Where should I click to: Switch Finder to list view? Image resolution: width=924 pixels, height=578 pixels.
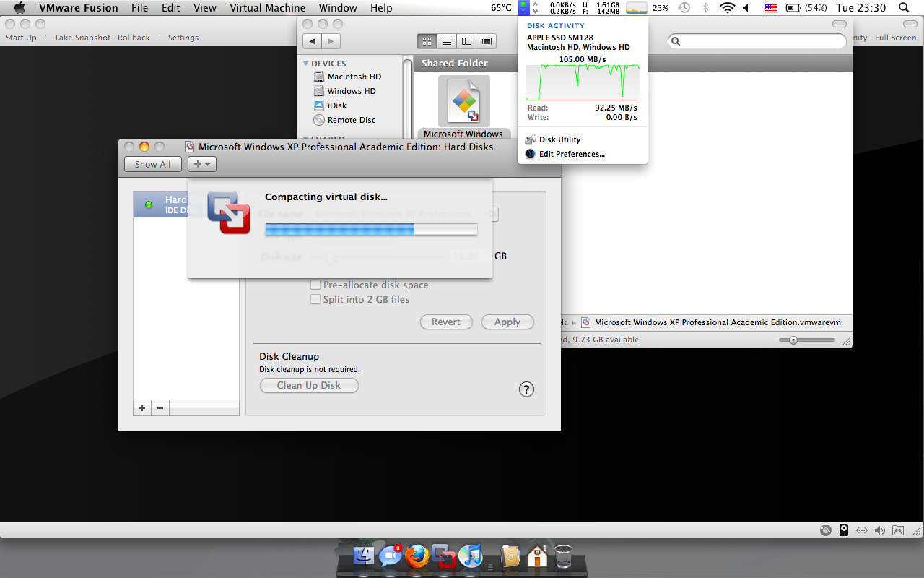(x=447, y=41)
